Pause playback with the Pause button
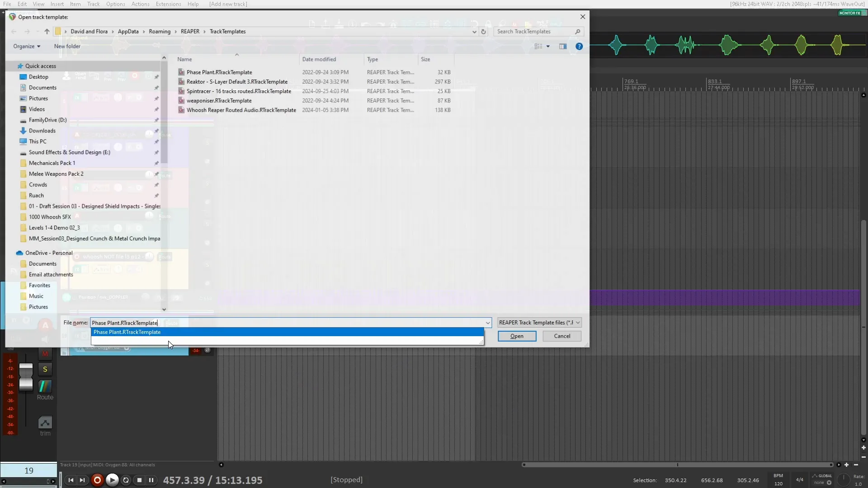 (151, 480)
